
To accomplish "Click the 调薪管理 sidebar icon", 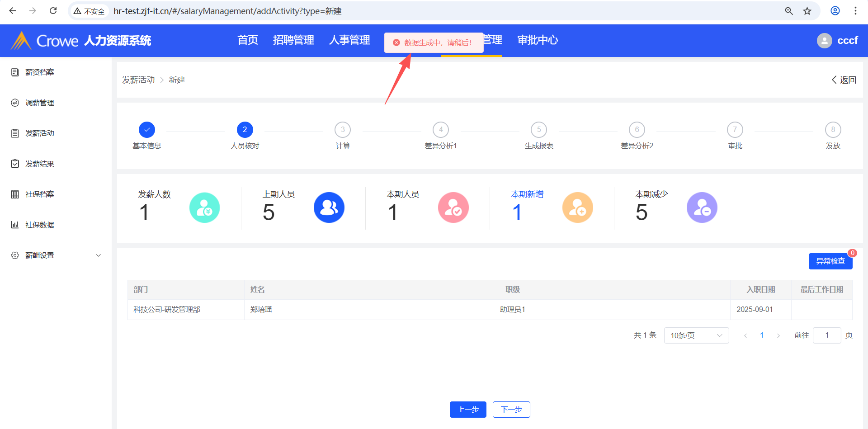I will click(x=15, y=103).
